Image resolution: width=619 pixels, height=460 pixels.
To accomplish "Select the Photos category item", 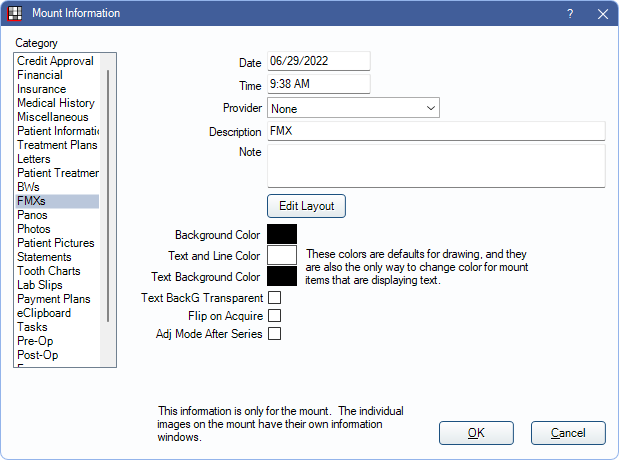I will 34,229.
